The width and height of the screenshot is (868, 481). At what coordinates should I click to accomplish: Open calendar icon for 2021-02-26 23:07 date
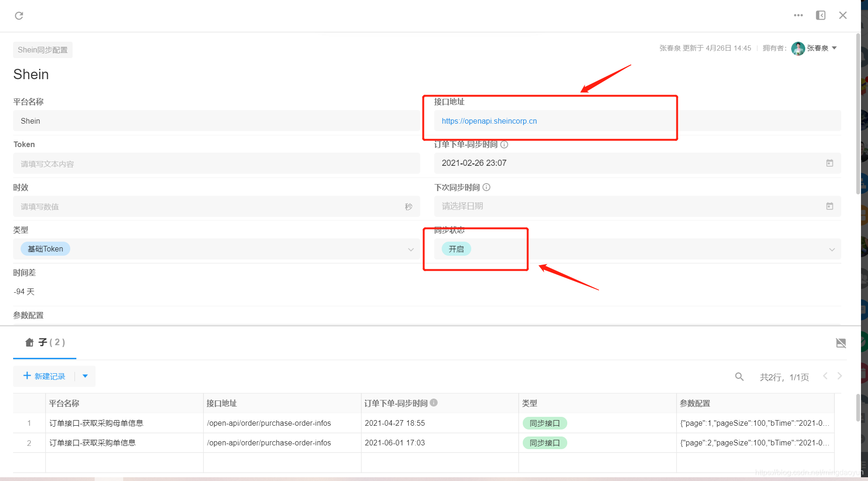tap(830, 163)
